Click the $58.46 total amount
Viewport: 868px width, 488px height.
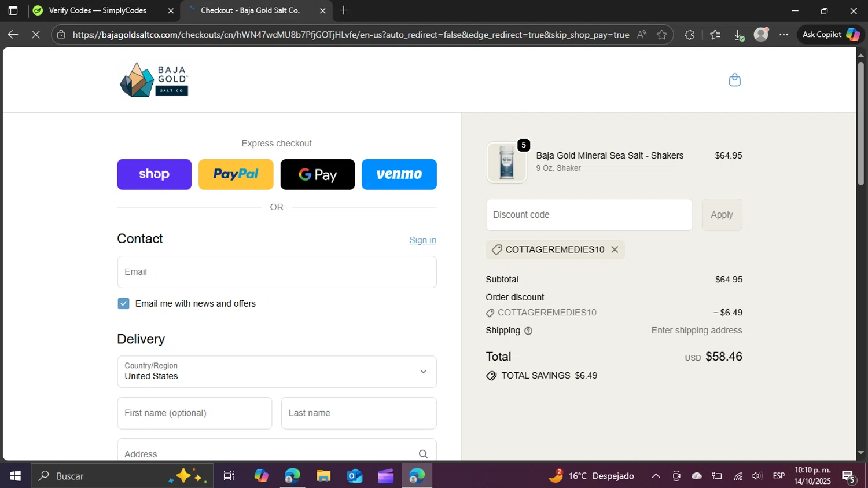tap(723, 357)
